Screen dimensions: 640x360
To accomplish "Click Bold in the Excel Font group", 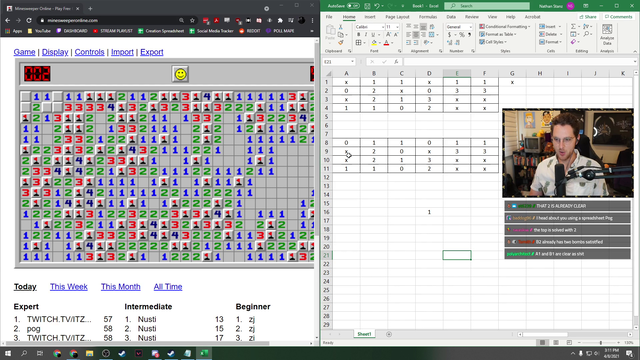I will (358, 34).
